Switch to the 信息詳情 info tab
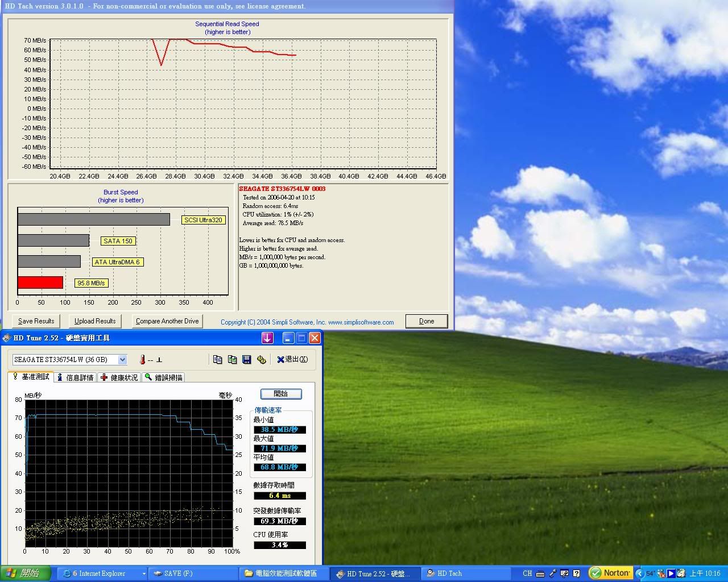 click(75, 377)
